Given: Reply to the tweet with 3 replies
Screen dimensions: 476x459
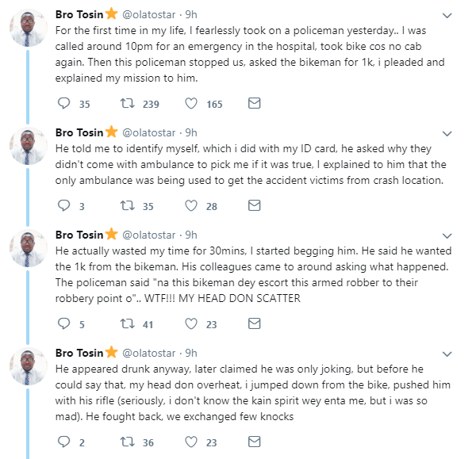Looking at the screenshot, I should (65, 206).
